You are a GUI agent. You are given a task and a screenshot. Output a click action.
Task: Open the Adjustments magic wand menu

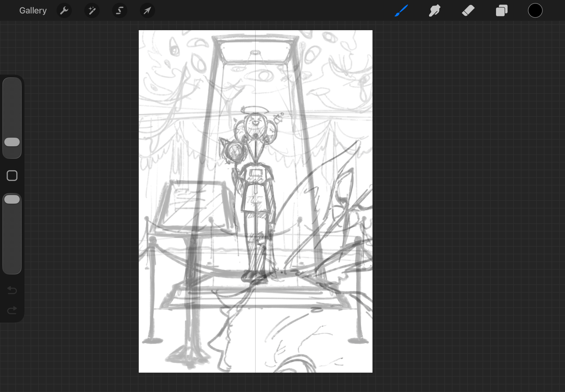coord(92,11)
